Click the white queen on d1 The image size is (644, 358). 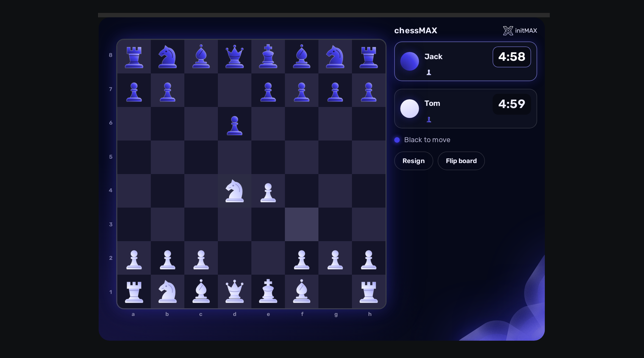(235, 291)
